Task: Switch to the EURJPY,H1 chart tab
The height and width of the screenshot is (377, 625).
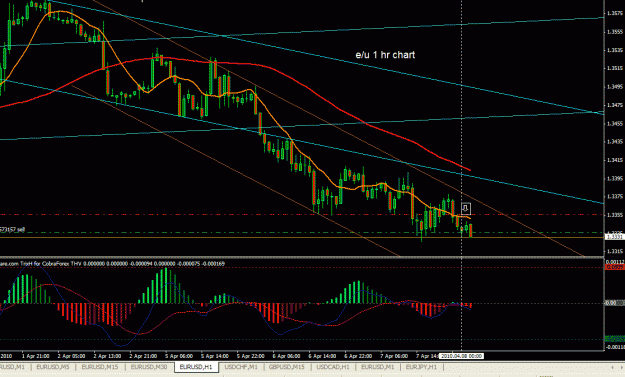Action: point(421,367)
